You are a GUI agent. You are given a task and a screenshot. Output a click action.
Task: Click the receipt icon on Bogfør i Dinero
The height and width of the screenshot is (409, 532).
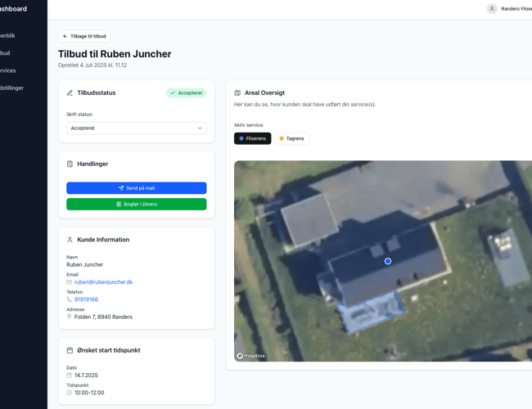[x=119, y=204]
